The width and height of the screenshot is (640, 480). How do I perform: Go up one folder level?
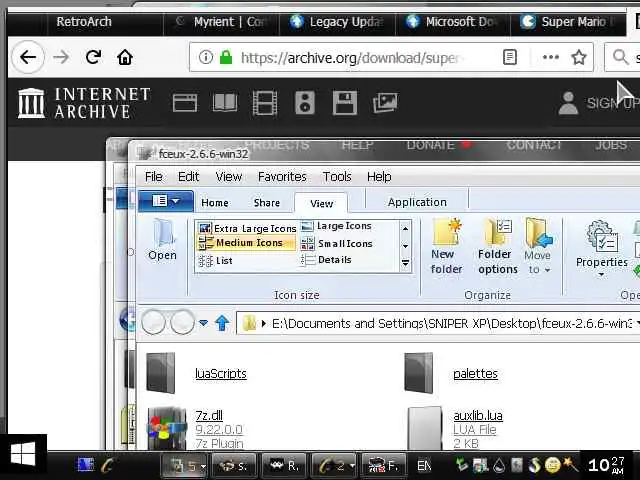point(222,323)
